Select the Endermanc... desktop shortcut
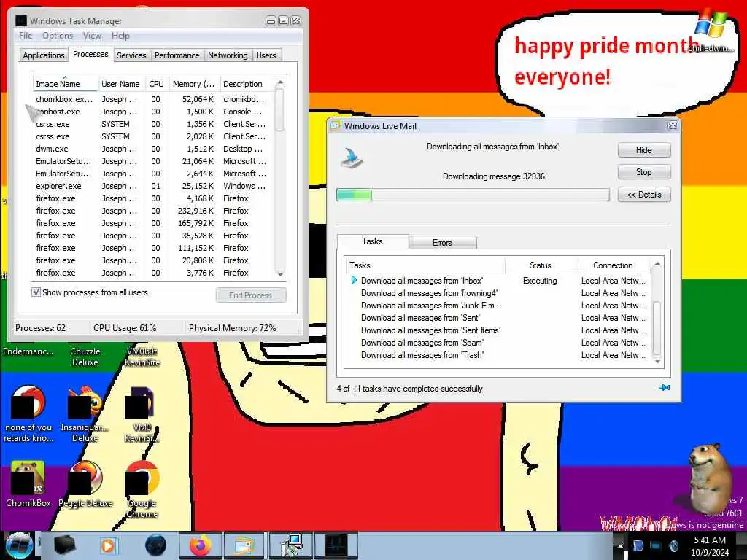747x560 pixels. pyautogui.click(x=28, y=351)
